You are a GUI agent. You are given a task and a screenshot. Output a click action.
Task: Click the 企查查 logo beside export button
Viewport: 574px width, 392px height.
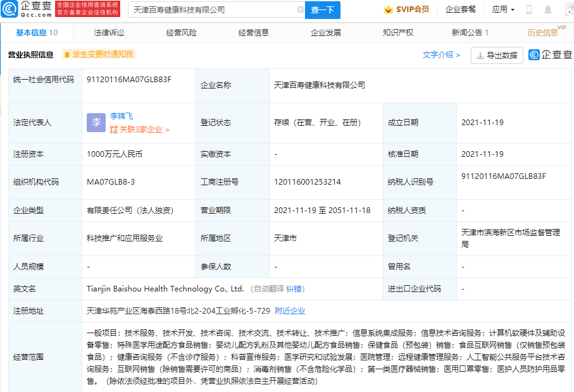coord(550,55)
